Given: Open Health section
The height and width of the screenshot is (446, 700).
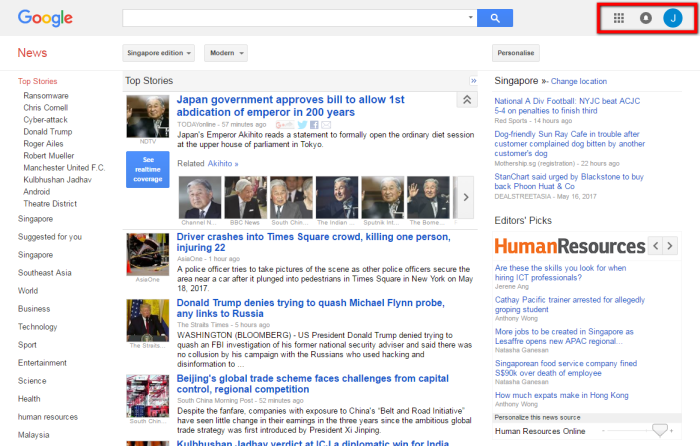Looking at the screenshot, I should pos(29,399).
